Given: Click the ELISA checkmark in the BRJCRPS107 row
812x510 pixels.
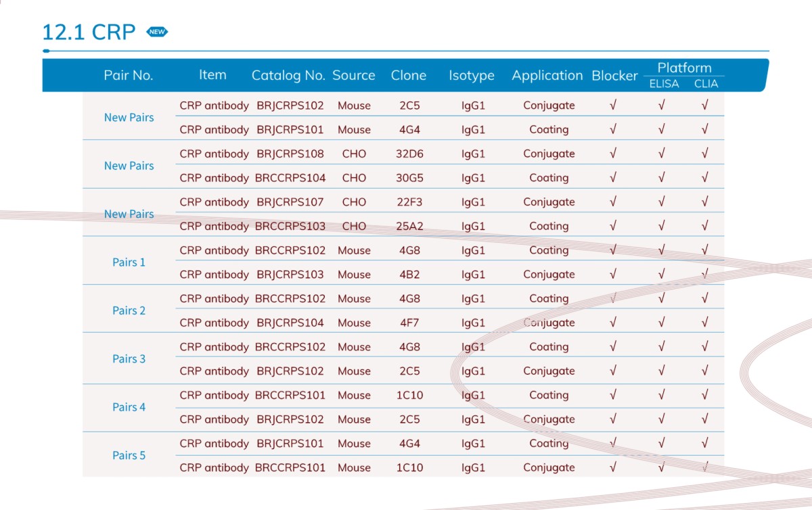Looking at the screenshot, I should 661,202.
